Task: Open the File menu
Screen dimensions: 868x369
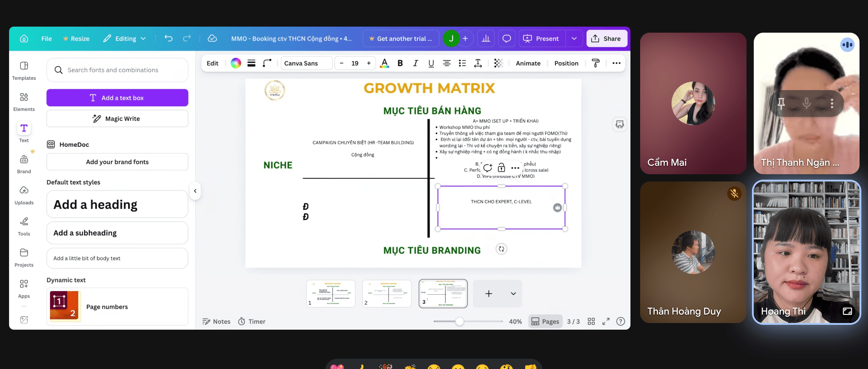Action: pos(47,39)
